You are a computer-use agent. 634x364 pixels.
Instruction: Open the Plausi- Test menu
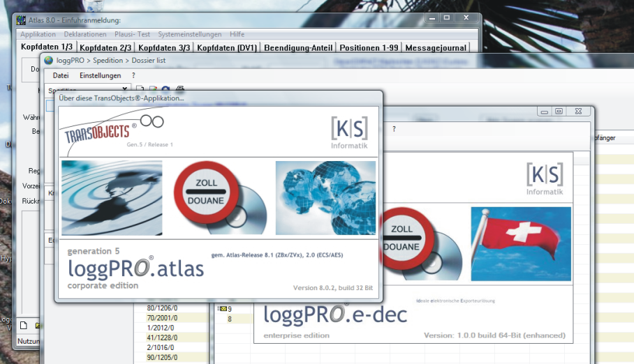click(x=132, y=34)
